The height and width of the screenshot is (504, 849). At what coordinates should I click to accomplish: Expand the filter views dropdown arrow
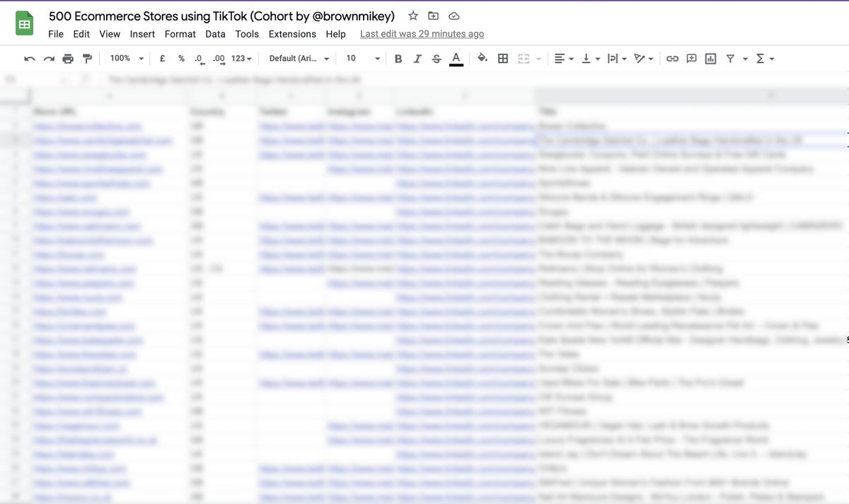(745, 59)
